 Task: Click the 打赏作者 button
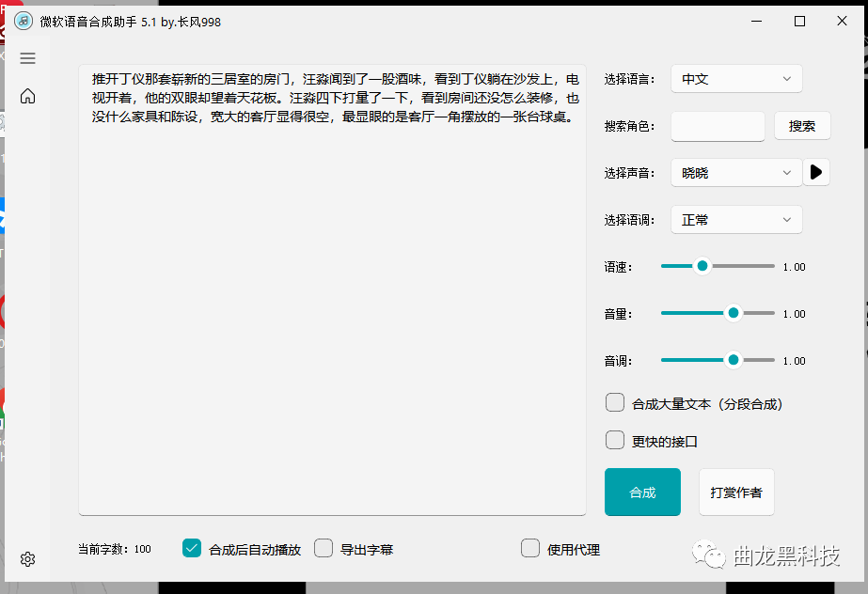coord(736,492)
